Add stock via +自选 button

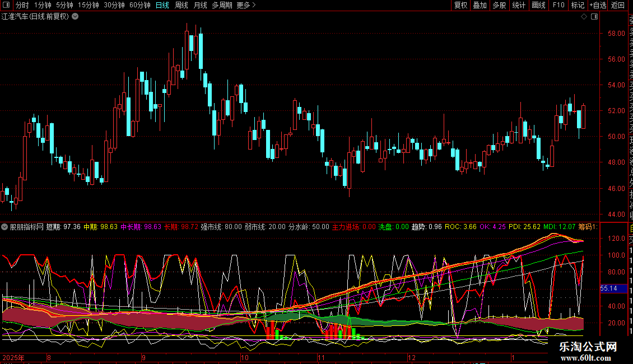coord(598,5)
